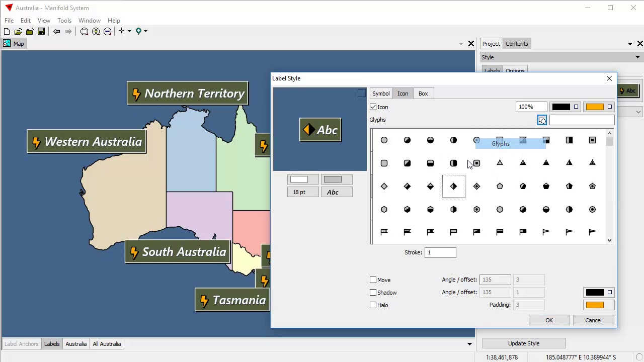
Task: Toggle preview background box in sample corner
Action: pyautogui.click(x=362, y=93)
